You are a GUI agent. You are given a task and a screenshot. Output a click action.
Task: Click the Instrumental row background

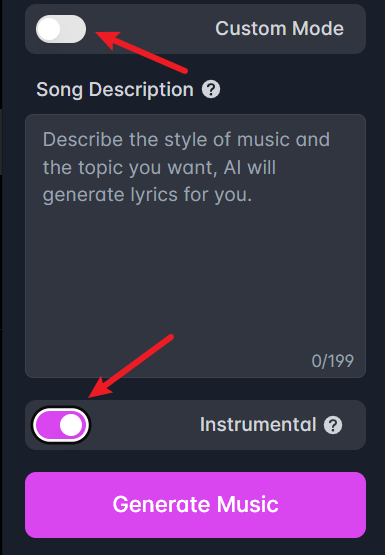[x=195, y=425]
